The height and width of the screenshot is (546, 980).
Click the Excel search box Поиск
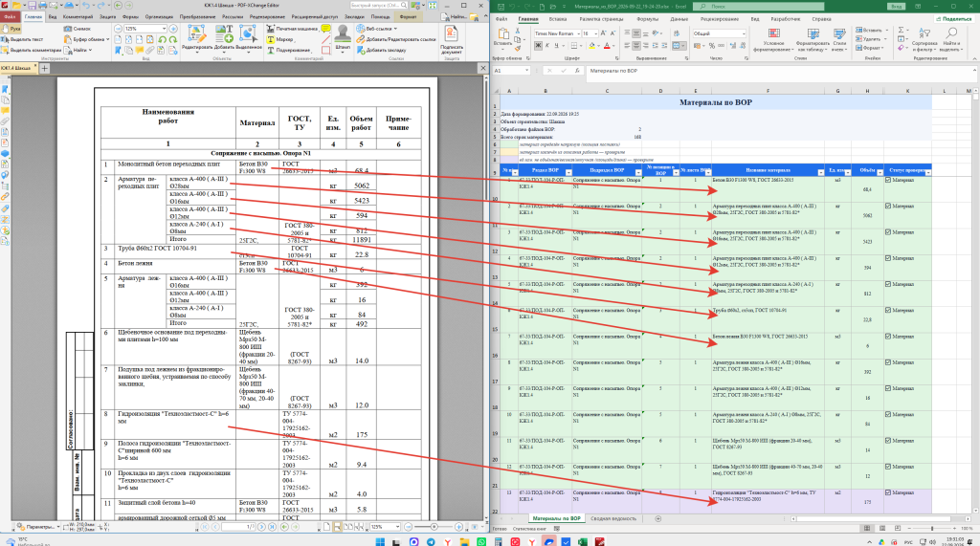pyautogui.click(x=758, y=7)
